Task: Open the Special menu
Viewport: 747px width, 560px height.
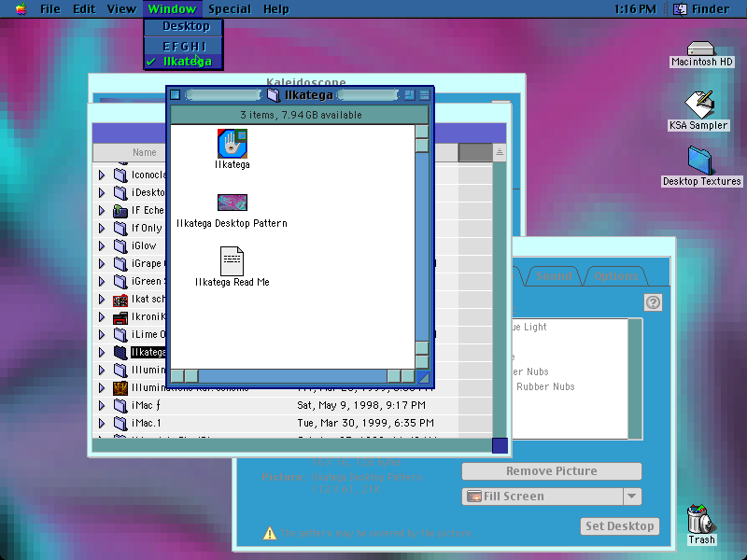Action: 230,9
